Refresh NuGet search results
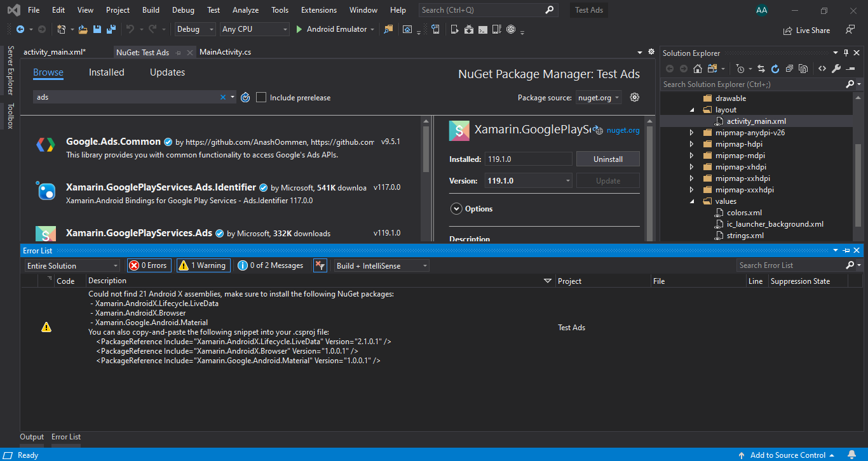This screenshot has height=461, width=868. [245, 97]
